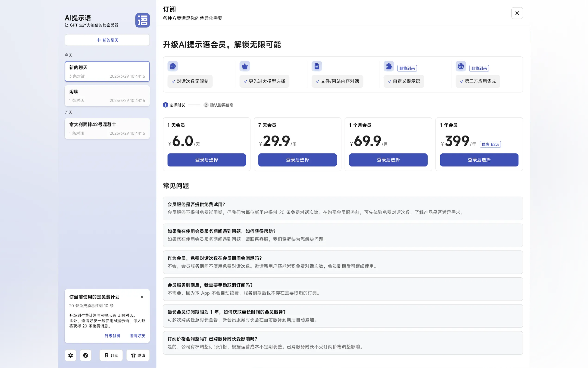Close the subscription dialog
Screen dimensions: 588x368
tap(517, 13)
